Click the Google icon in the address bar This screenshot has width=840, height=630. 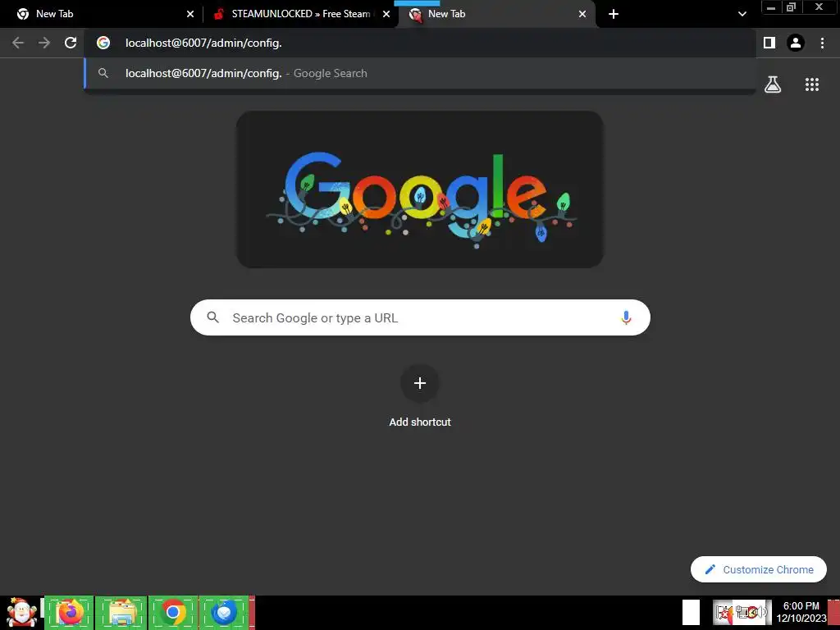point(103,43)
